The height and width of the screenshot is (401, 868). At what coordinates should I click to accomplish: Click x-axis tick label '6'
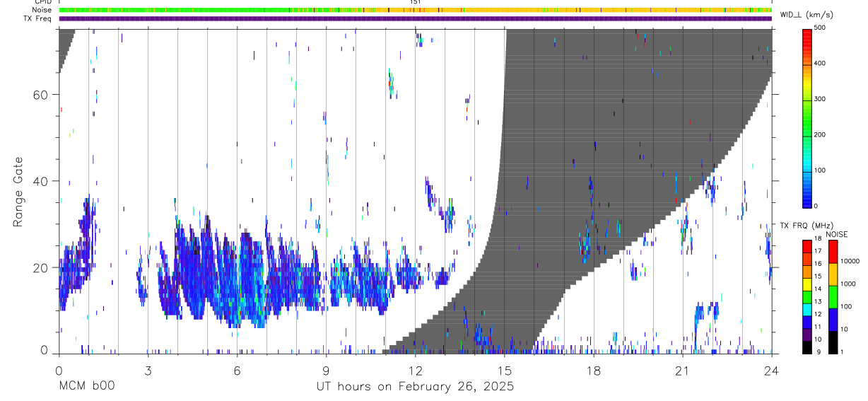(x=237, y=371)
